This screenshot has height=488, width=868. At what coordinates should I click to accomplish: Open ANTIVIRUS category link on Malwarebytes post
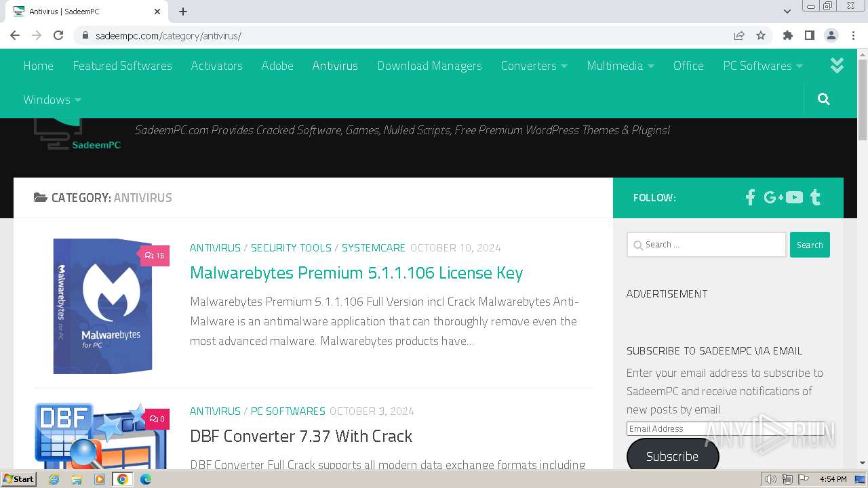[215, 247]
